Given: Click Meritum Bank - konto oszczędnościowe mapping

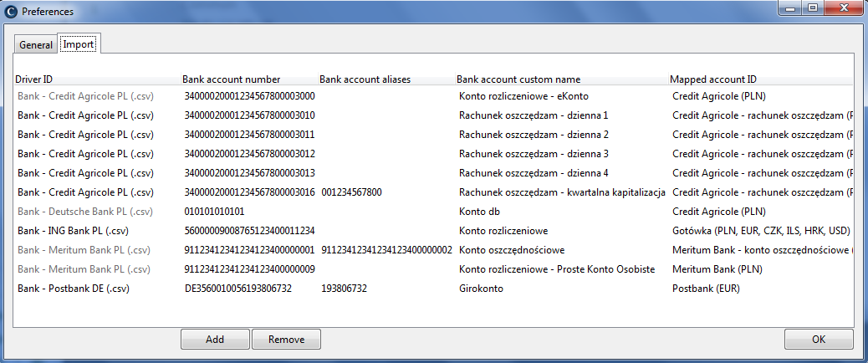Looking at the screenshot, I should click(763, 249).
